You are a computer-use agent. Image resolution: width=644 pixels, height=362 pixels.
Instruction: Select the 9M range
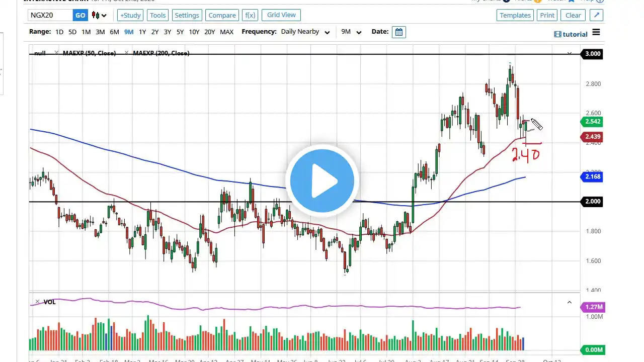tap(129, 32)
